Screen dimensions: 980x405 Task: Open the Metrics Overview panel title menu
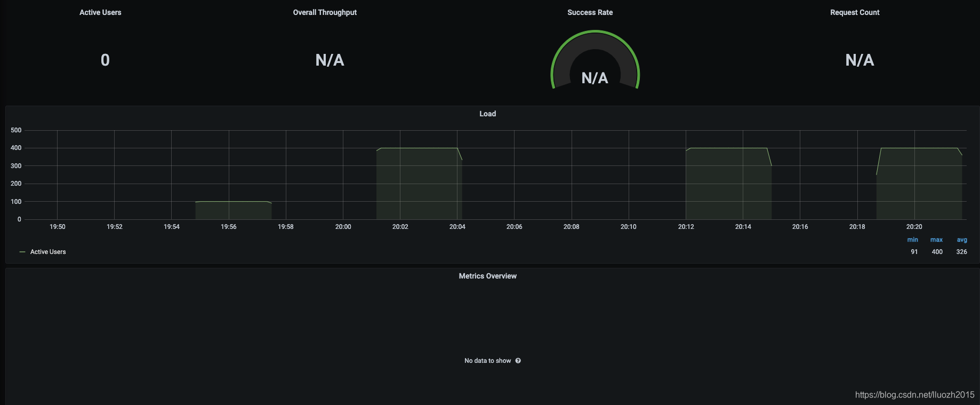tap(487, 276)
